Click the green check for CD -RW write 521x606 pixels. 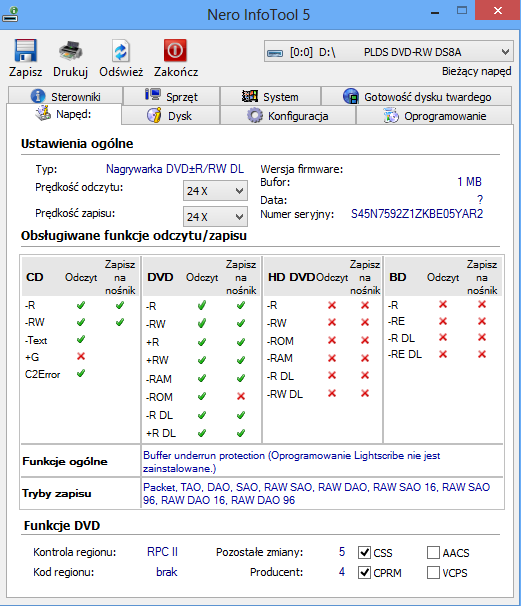pos(120,322)
